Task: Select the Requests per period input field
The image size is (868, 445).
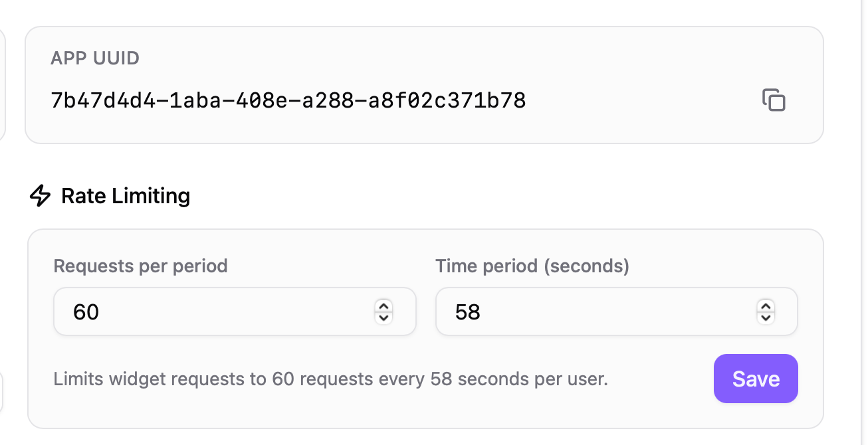Action: (x=199, y=311)
